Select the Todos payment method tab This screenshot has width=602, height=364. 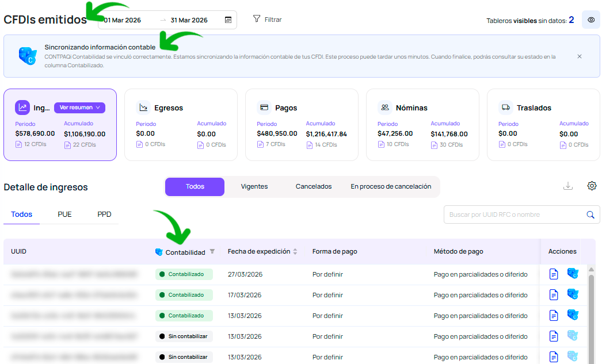[21, 214]
